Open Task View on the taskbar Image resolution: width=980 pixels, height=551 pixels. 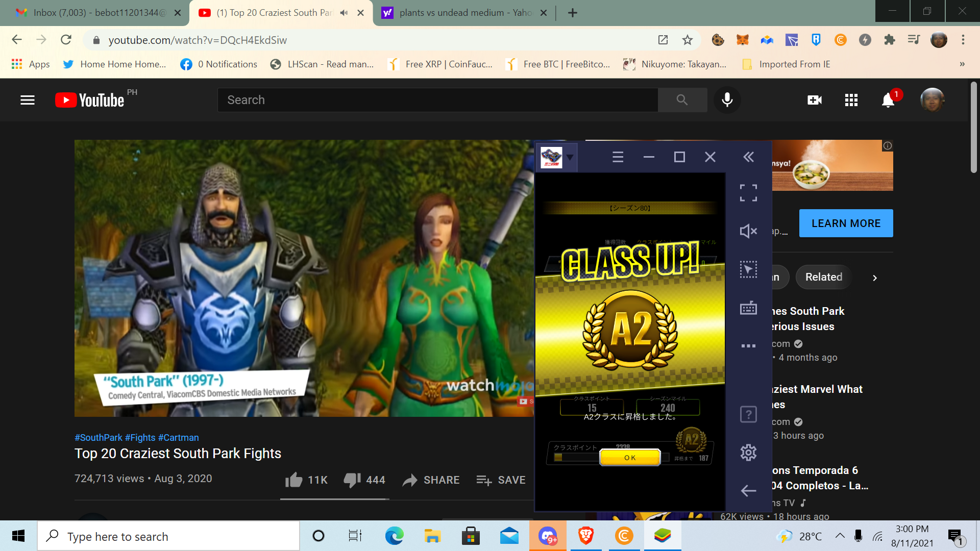[355, 536]
